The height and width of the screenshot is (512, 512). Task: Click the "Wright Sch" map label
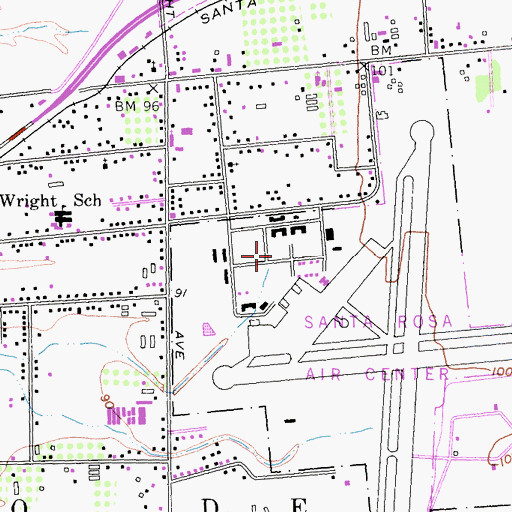point(51,201)
